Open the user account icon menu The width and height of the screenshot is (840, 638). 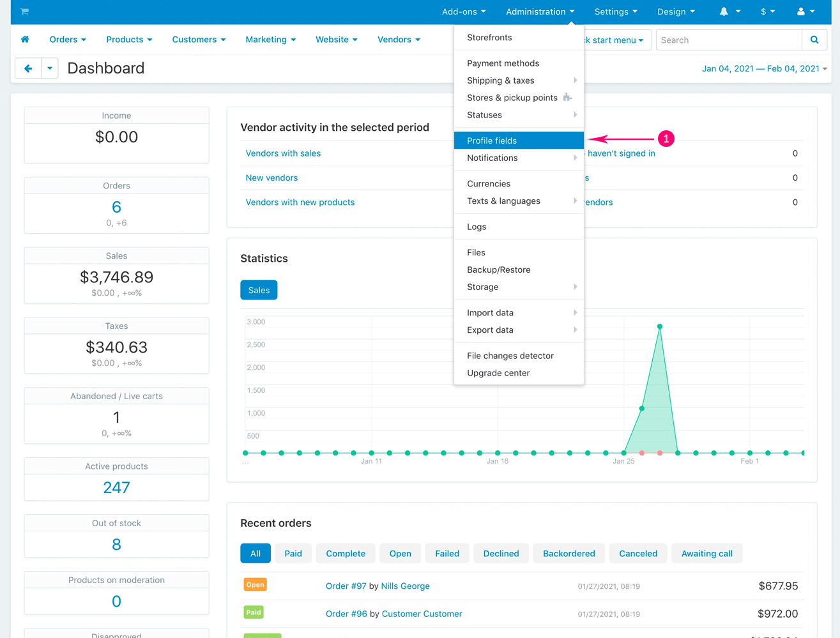coord(801,11)
